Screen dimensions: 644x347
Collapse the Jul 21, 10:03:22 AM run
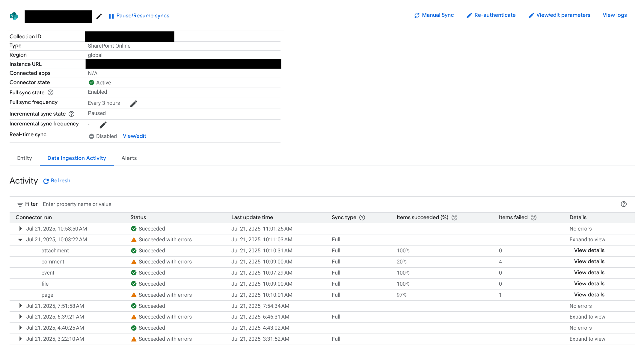click(x=20, y=240)
